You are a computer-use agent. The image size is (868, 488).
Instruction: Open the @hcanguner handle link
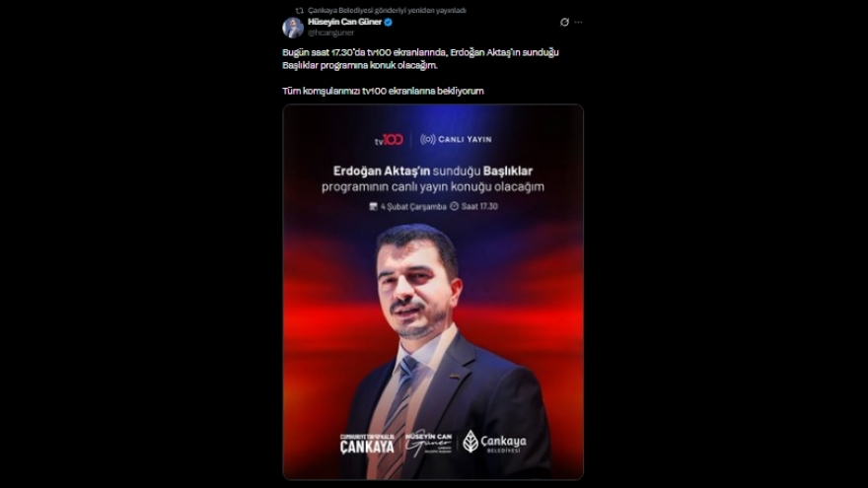coord(331,33)
